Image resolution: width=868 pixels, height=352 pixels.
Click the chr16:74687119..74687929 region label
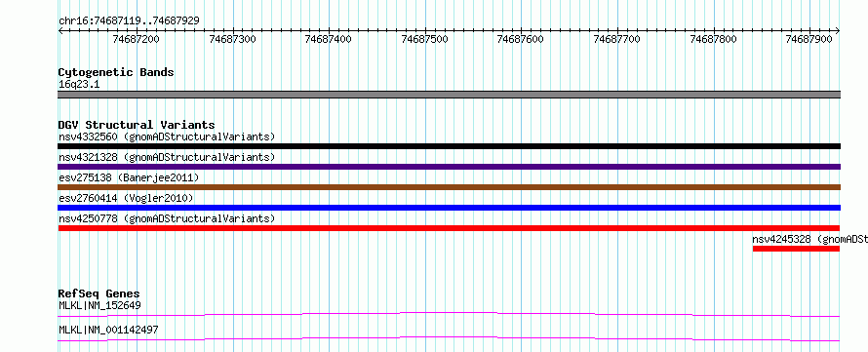[129, 21]
